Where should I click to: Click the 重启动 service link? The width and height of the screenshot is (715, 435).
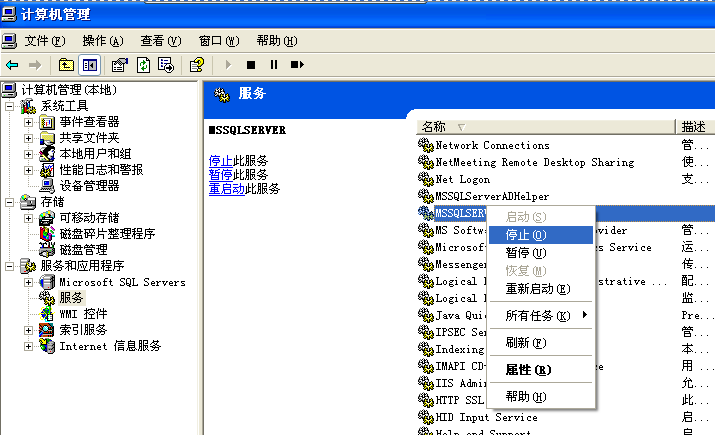(227, 189)
